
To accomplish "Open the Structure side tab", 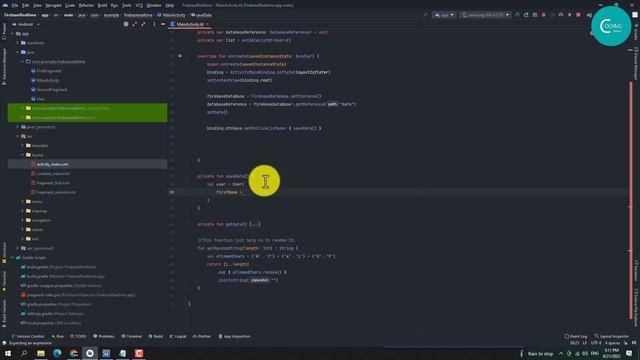I will pyautogui.click(x=4, y=252).
